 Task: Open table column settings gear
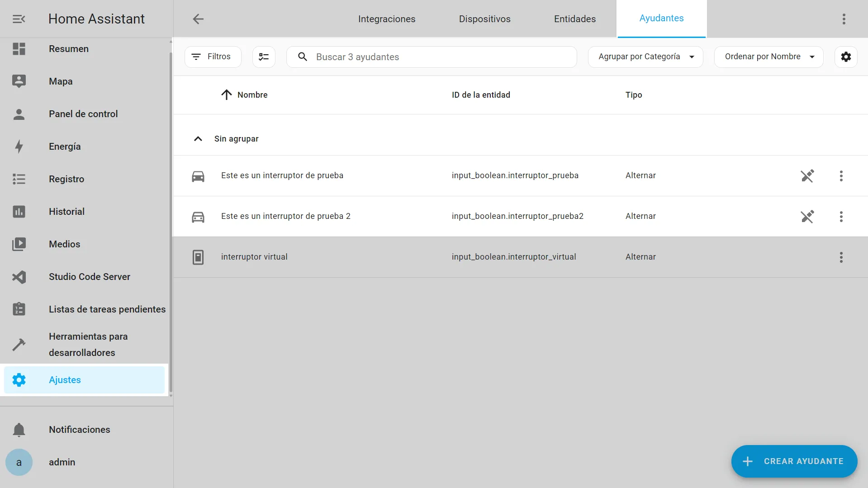846,57
